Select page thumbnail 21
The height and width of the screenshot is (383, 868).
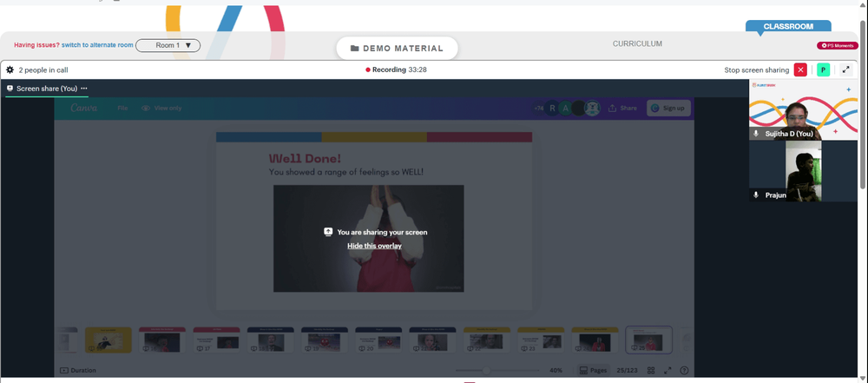pos(432,340)
